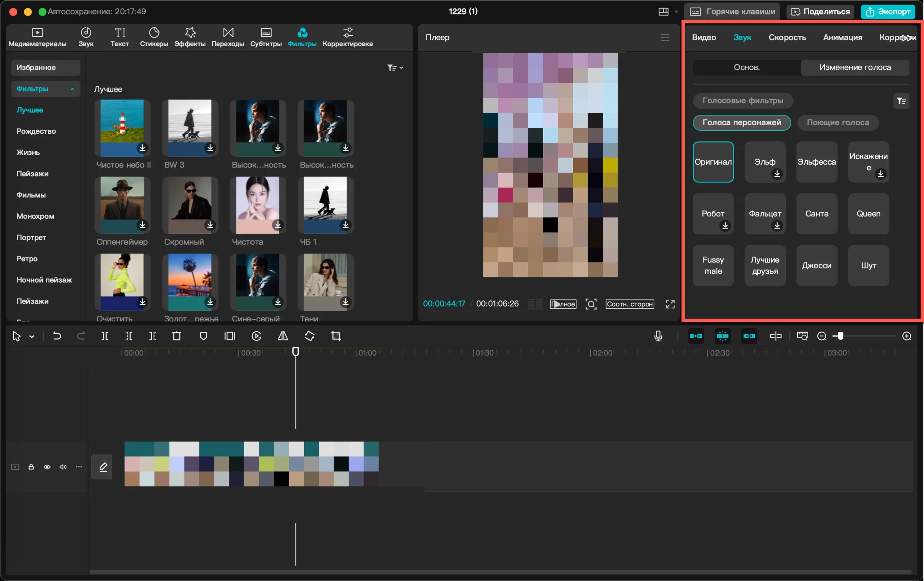Open the selection tool dropdown arrow

pyautogui.click(x=32, y=337)
